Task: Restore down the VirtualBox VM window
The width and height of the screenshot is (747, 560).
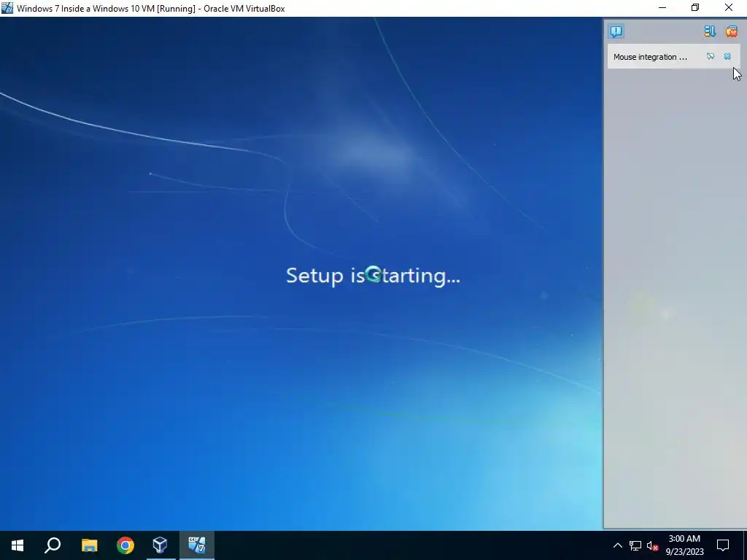Action: click(x=695, y=8)
